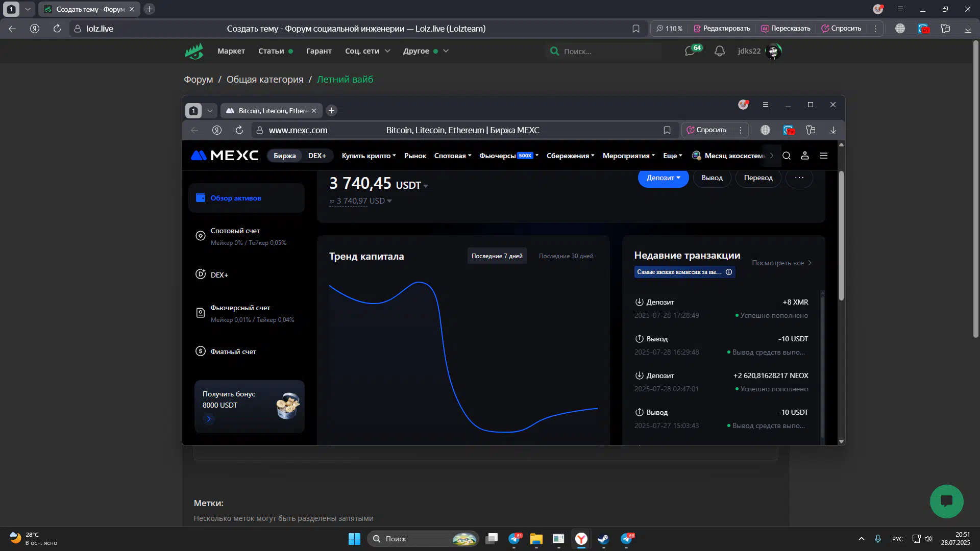The image size is (980, 551).
Task: Open forum conversations with 64 badge
Action: pyautogui.click(x=693, y=51)
